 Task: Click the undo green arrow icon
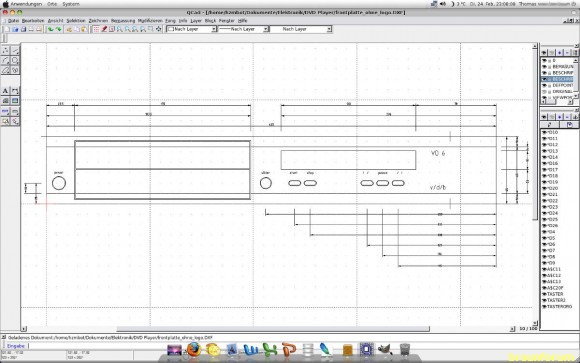(51, 29)
